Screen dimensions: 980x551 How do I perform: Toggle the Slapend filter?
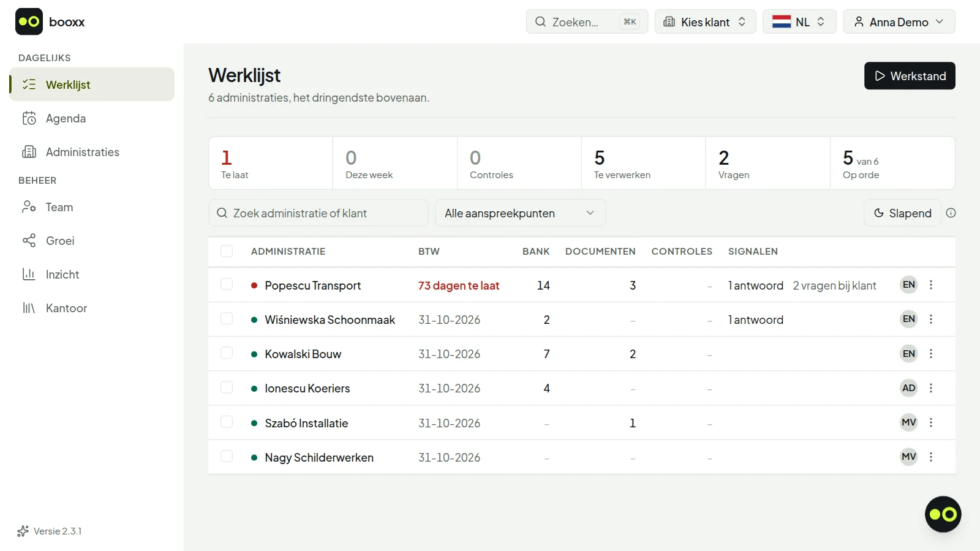[x=902, y=213]
